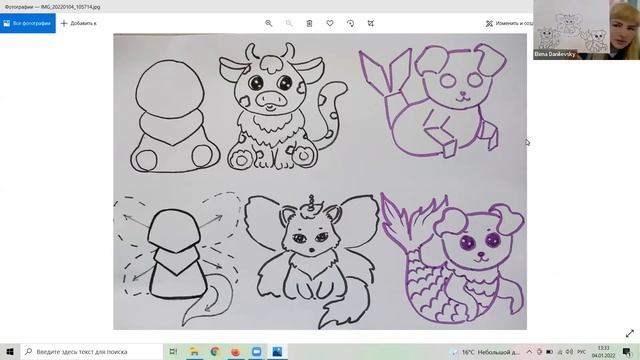
Task: Mark photo as favorite with heart icon
Action: pyautogui.click(x=330, y=23)
